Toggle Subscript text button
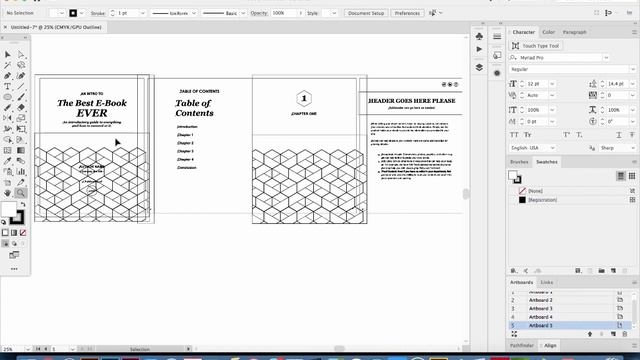 (x=579, y=135)
